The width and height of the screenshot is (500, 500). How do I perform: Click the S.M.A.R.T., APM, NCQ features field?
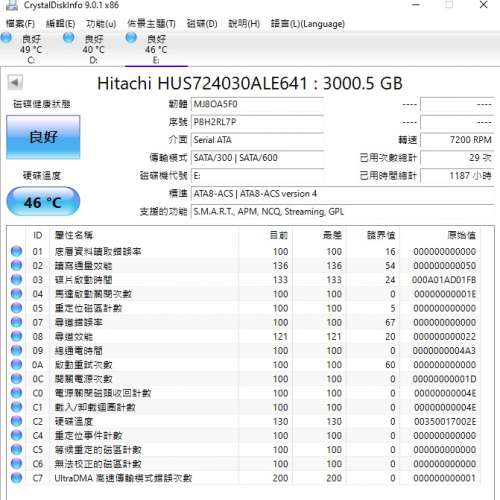[x=343, y=212]
